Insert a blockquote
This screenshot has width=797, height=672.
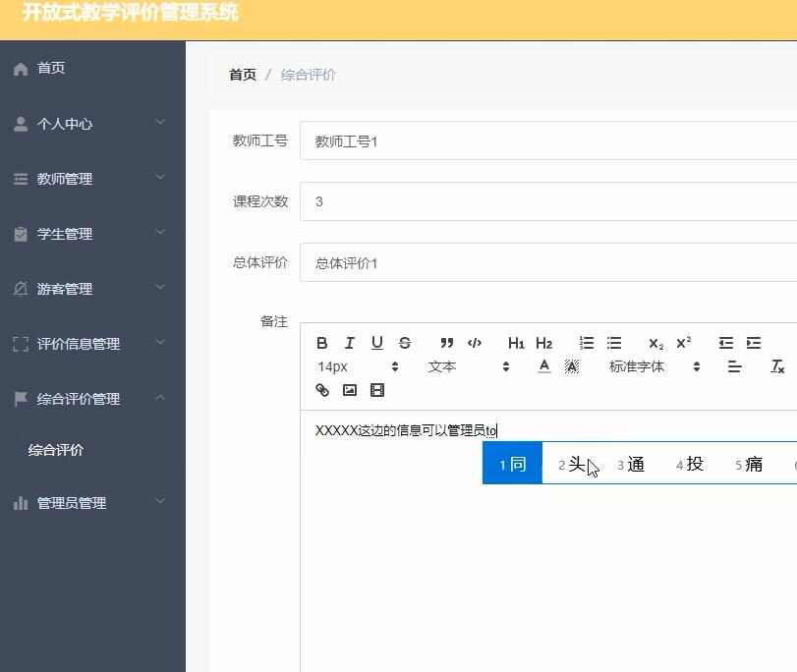(447, 343)
